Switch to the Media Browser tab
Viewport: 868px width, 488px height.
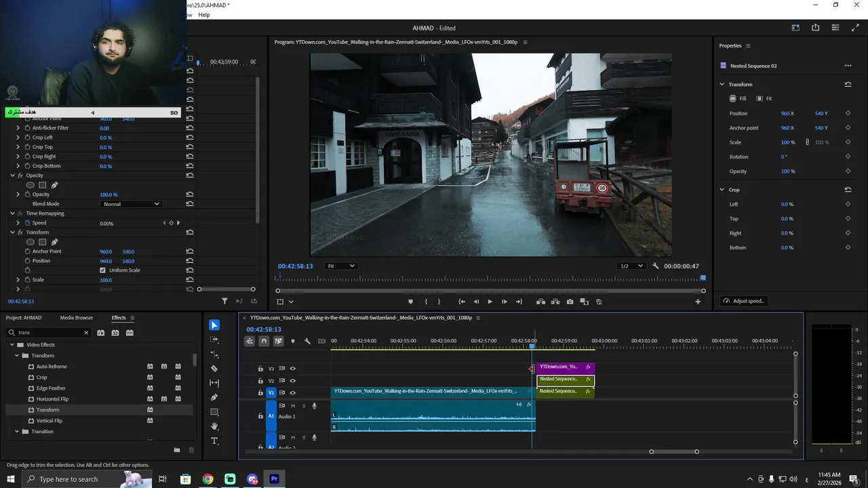pos(77,318)
